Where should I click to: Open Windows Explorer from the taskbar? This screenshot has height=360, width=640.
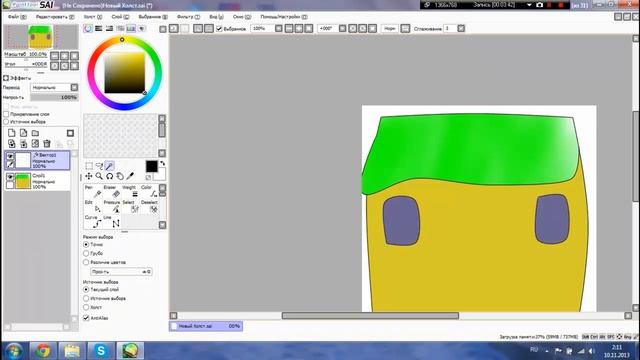coord(71,351)
